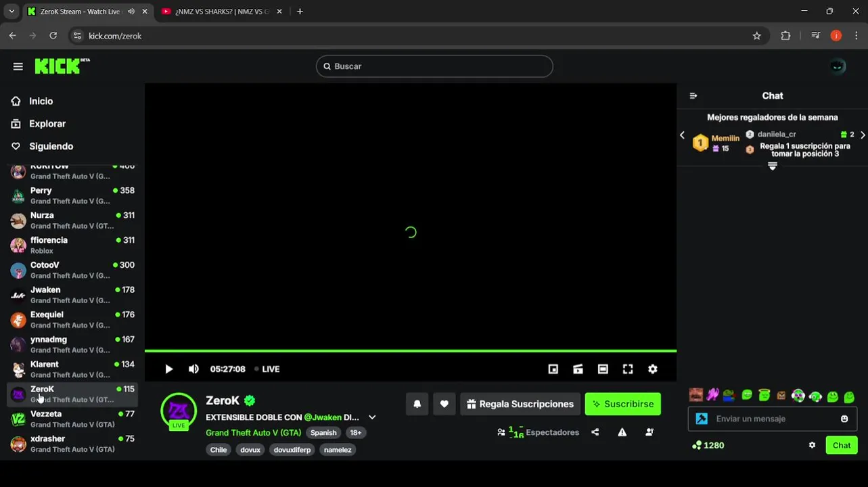The height and width of the screenshot is (487, 868).
Task: Click the user icon beside report
Action: [x=649, y=432]
